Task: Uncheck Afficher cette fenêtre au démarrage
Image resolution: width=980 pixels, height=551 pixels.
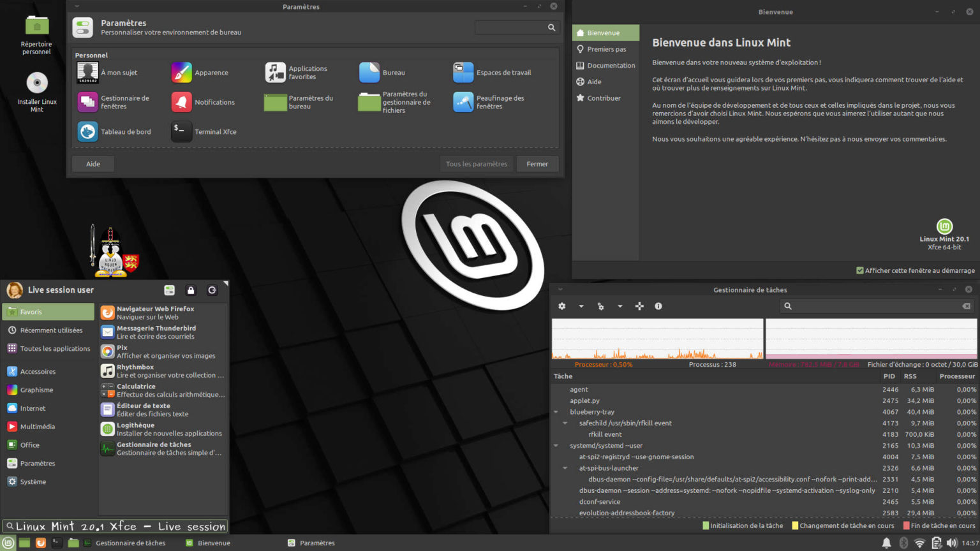Action: tap(861, 270)
